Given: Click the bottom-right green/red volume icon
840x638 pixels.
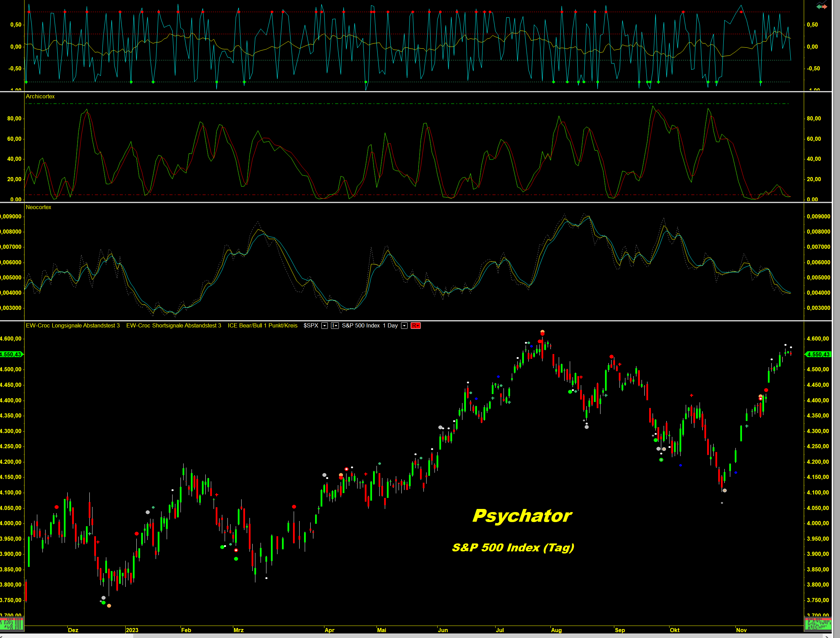Looking at the screenshot, I should coord(818,624).
